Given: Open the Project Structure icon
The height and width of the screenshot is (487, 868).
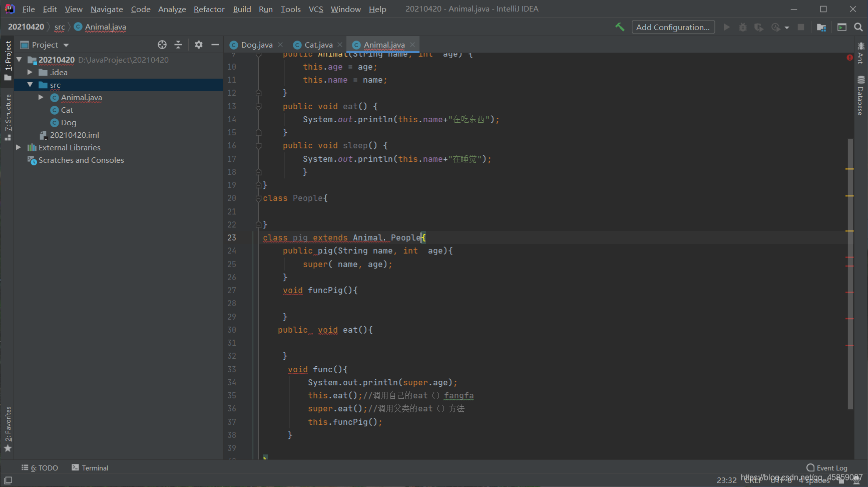Looking at the screenshot, I should tap(821, 27).
